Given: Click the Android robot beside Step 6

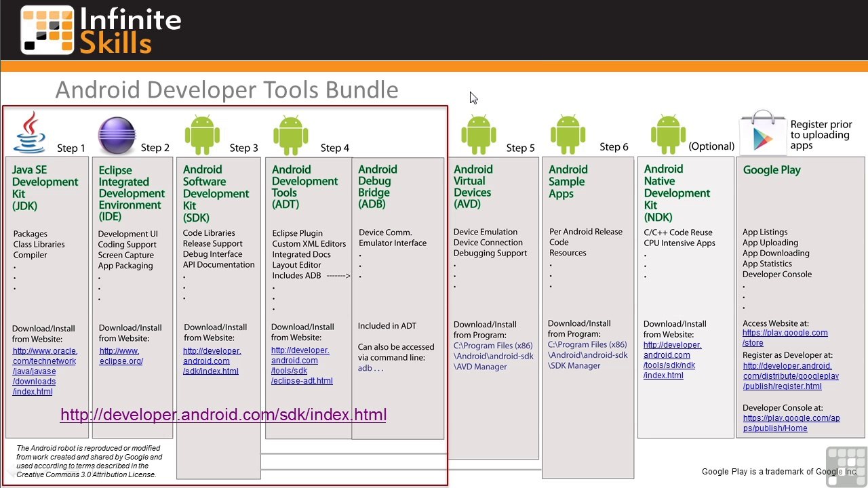Looking at the screenshot, I should click(568, 134).
